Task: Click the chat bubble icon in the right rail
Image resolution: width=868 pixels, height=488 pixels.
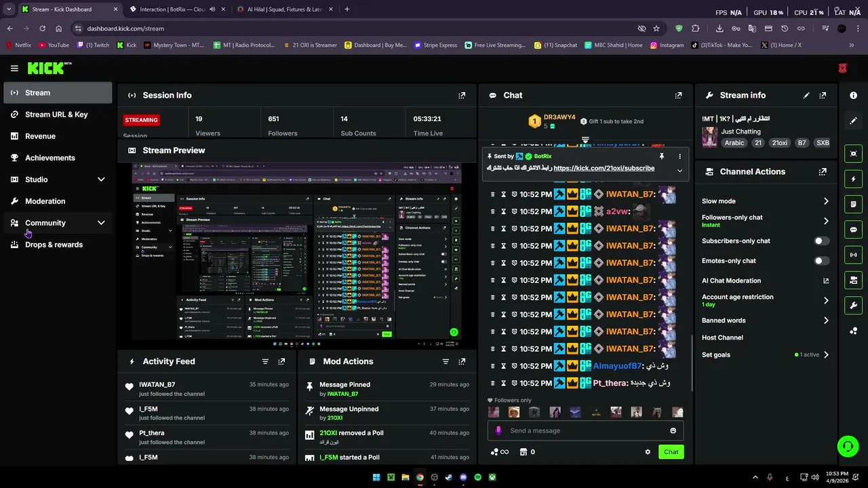Action: [x=854, y=230]
